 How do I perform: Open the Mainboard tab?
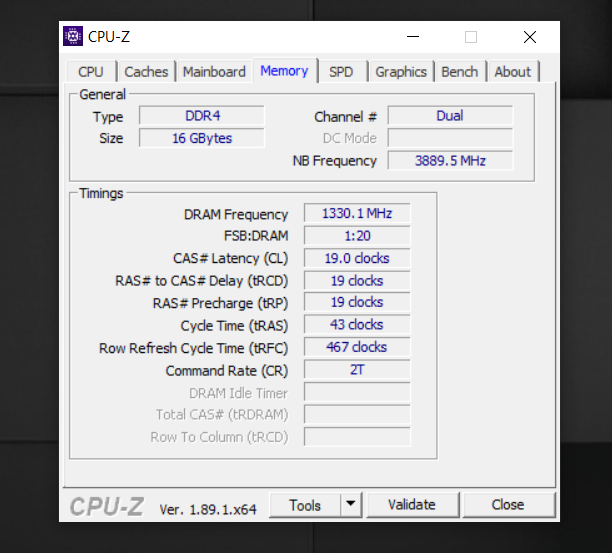[214, 72]
